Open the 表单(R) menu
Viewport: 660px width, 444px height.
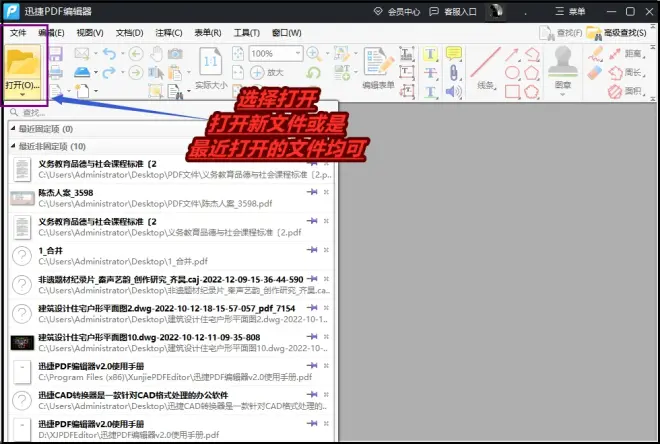208,33
